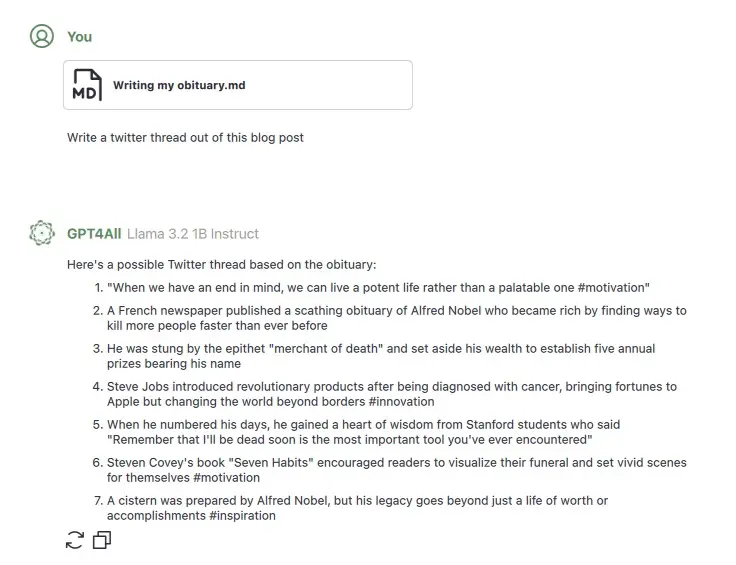This screenshot has height=565, width=736.
Task: Click the MD file icon in attachment
Action: pos(87,85)
